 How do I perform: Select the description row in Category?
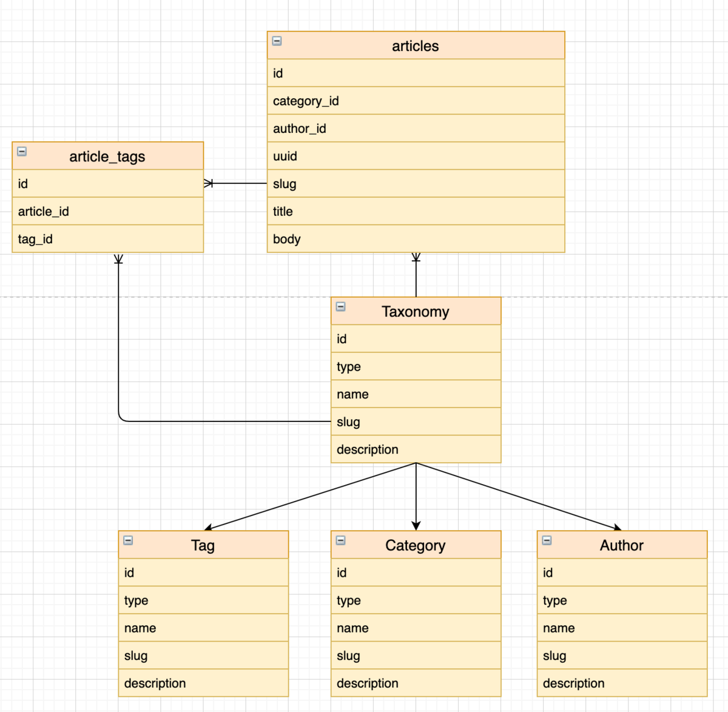[416, 683]
